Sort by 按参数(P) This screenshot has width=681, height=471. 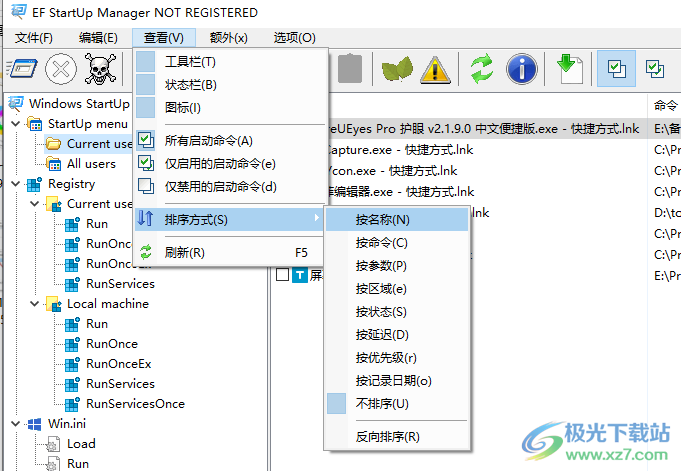pyautogui.click(x=397, y=266)
